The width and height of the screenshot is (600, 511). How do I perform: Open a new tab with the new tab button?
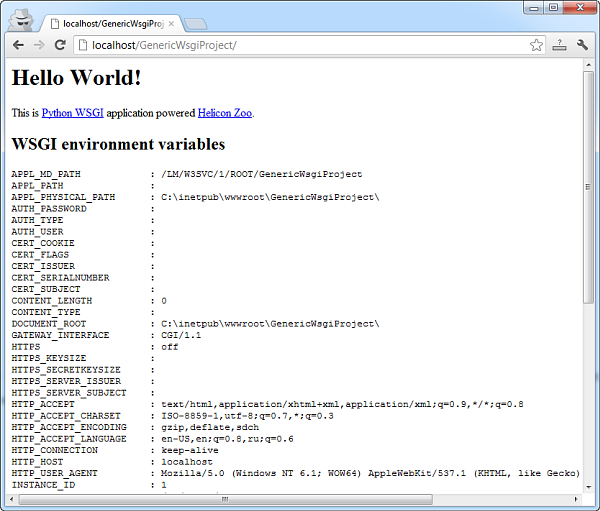click(x=196, y=23)
